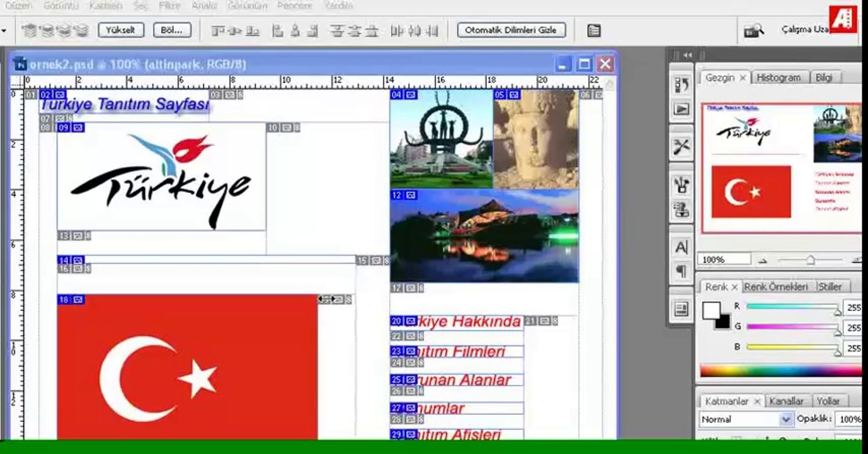Align slices to their left edges
Image resolution: width=868 pixels, height=454 pixels.
pos(277,30)
